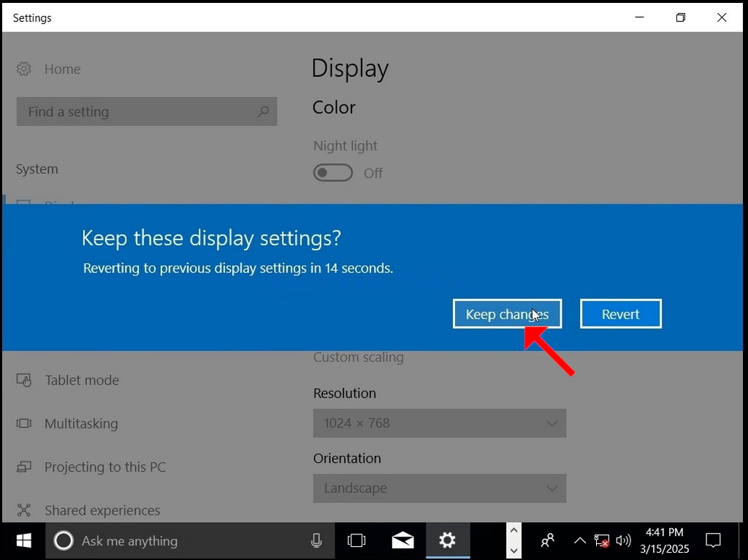Viewport: 748px width, 560px height.
Task: Open Home in Settings sidebar
Action: tap(62, 69)
